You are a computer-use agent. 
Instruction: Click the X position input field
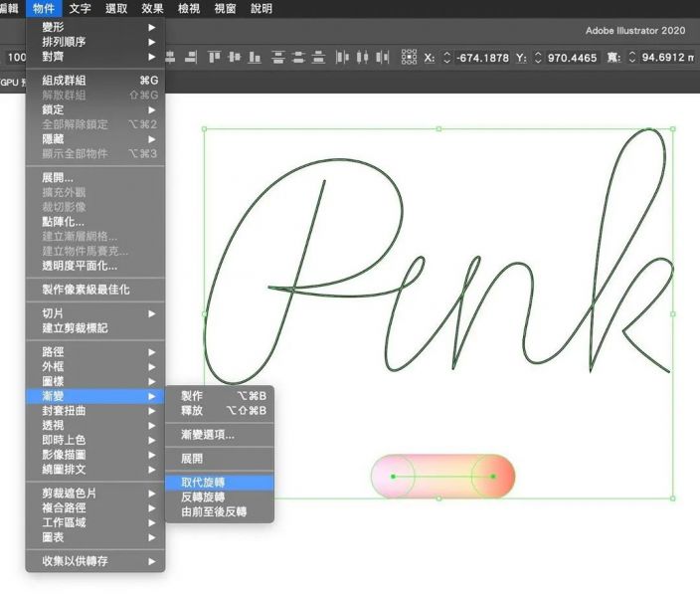pos(483,58)
